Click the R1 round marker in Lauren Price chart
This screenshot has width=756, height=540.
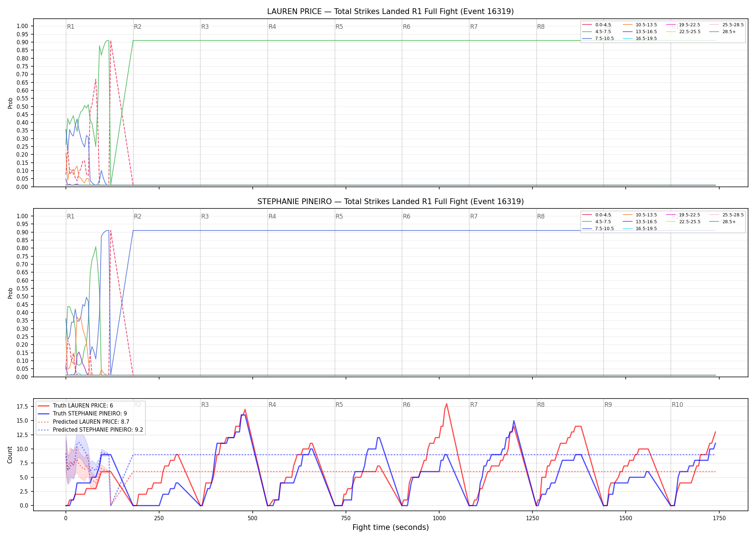coord(71,27)
